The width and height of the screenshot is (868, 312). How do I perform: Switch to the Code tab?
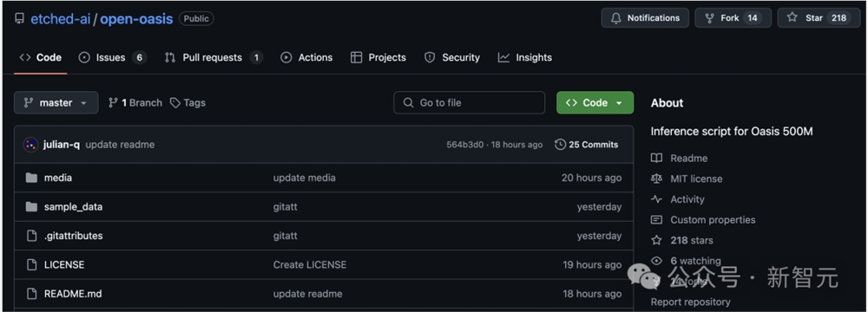tap(41, 57)
